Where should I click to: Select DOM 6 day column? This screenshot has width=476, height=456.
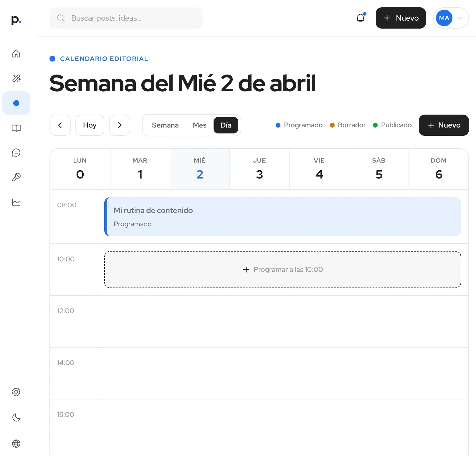point(439,169)
